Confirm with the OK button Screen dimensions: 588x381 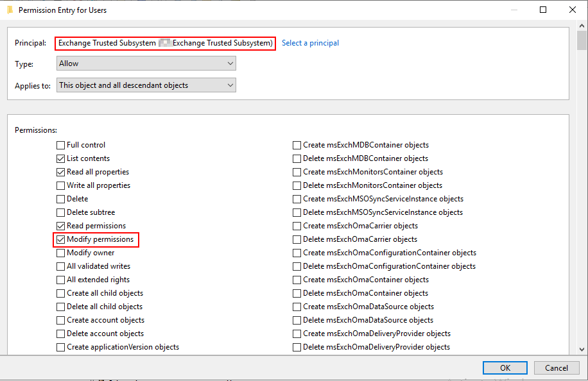[505, 368]
